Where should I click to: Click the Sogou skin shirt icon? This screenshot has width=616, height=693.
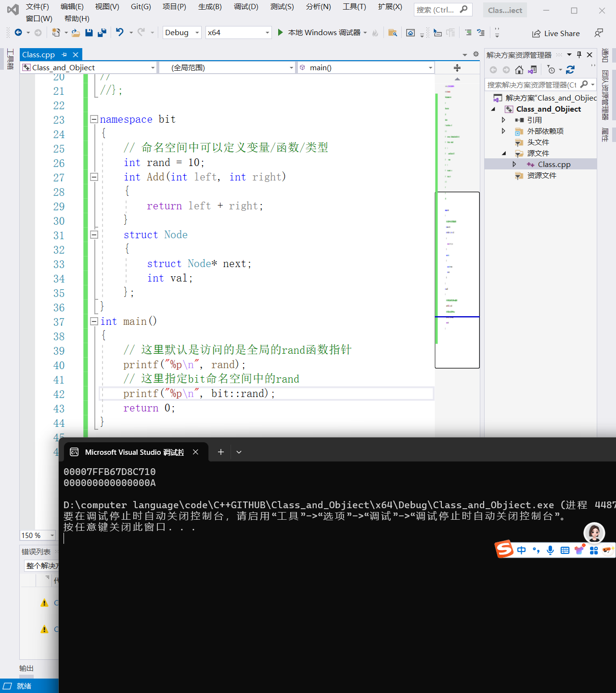(x=579, y=550)
